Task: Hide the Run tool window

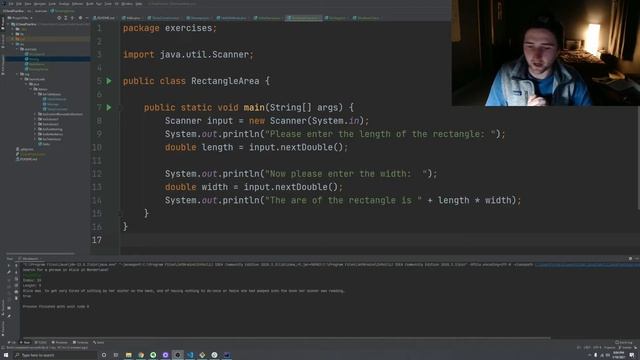Action: 637,258
